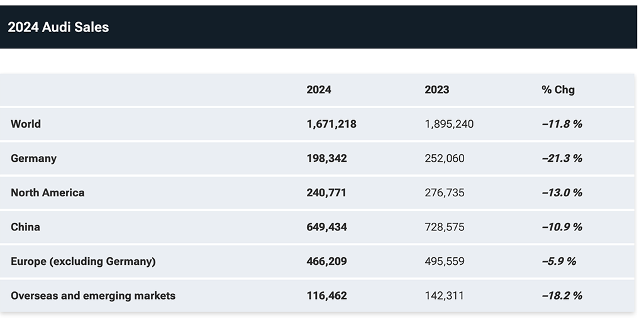
Task: Select Europe 2024 value 466,209
Action: 326,262
